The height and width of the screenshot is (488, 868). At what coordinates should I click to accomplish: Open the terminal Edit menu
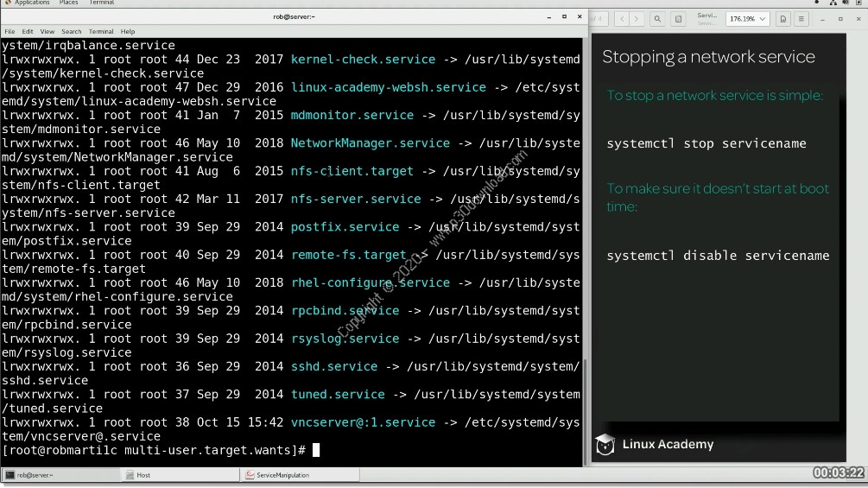click(28, 31)
